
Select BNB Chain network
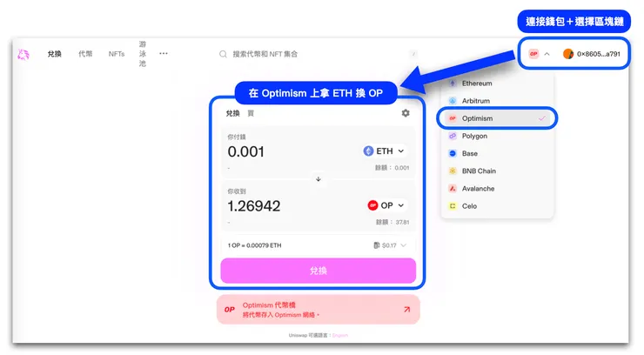(x=497, y=171)
